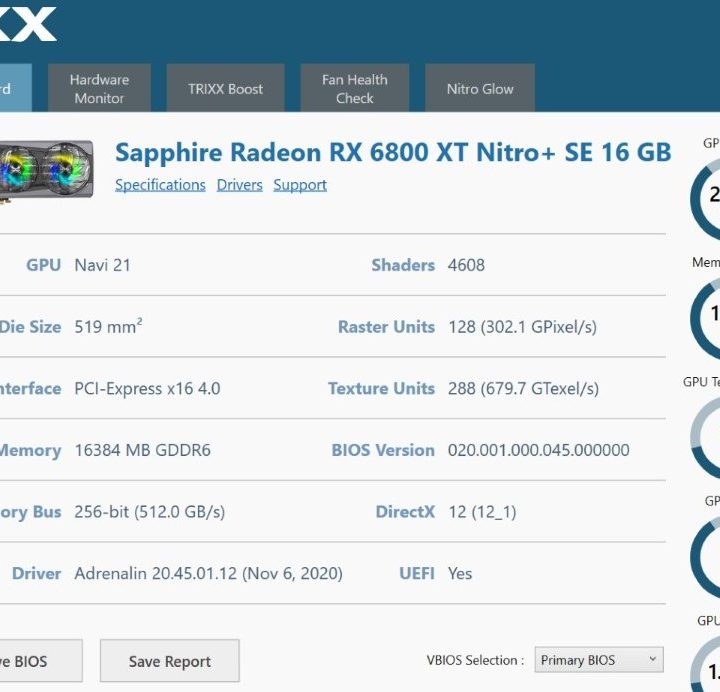The height and width of the screenshot is (692, 720).
Task: Select the DirectX value 12 (12_1)
Action: (x=482, y=512)
